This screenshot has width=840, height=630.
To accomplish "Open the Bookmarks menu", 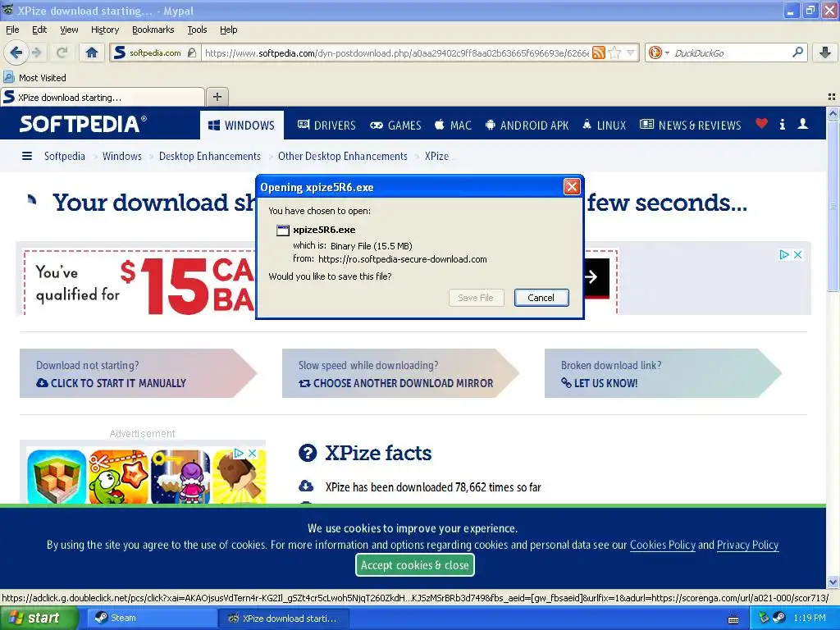I will click(x=153, y=30).
